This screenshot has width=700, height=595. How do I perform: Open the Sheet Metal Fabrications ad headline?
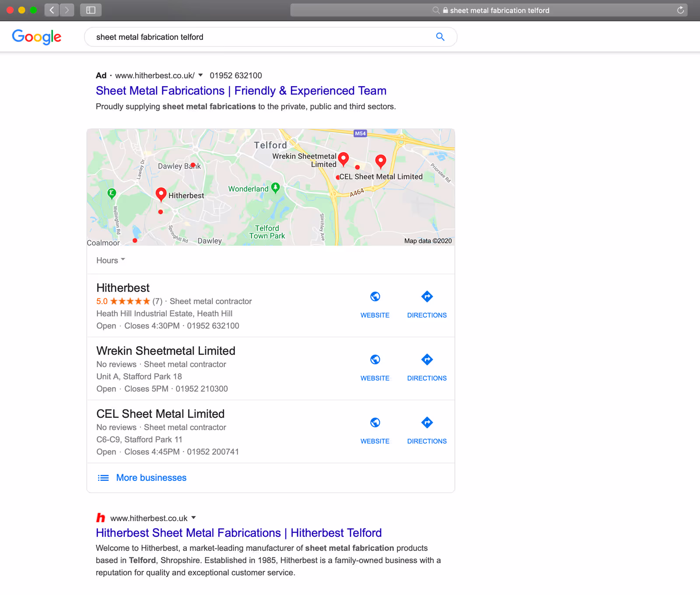pos(241,91)
